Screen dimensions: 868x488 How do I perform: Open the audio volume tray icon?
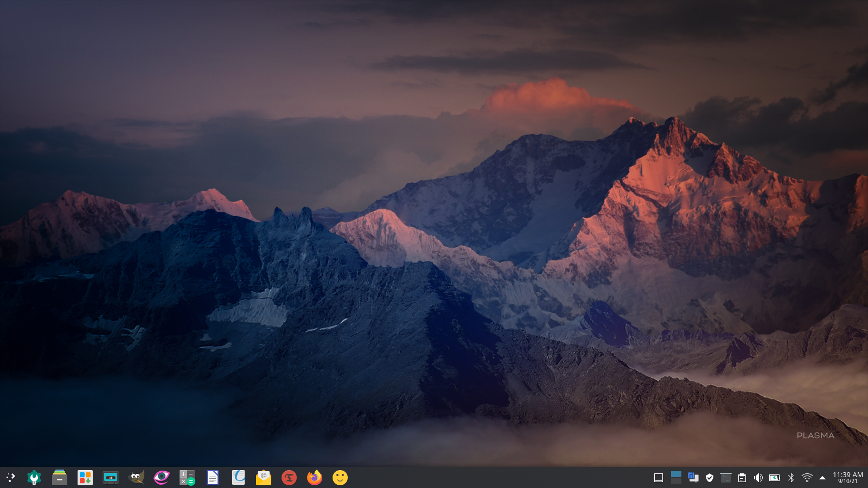[758, 478]
